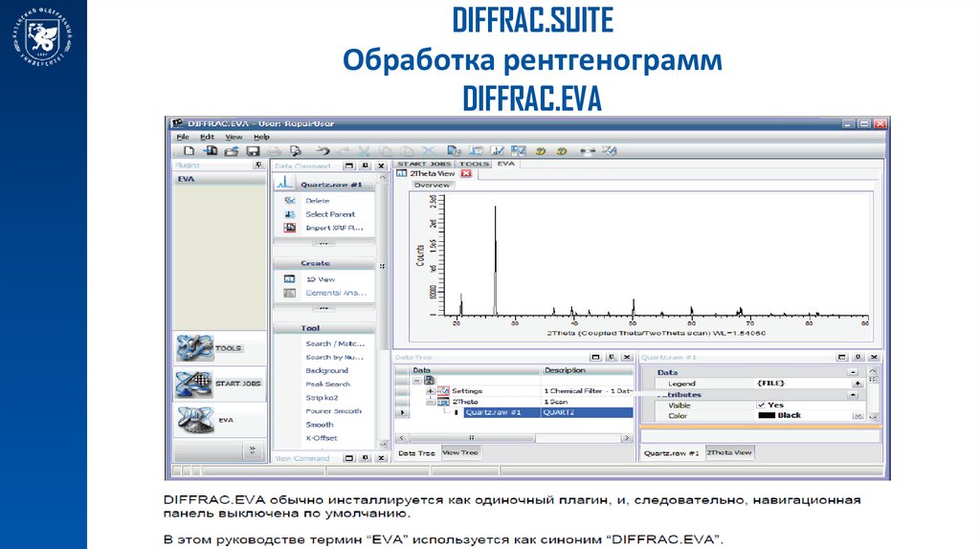Click the Import XRF command icon

(x=289, y=228)
